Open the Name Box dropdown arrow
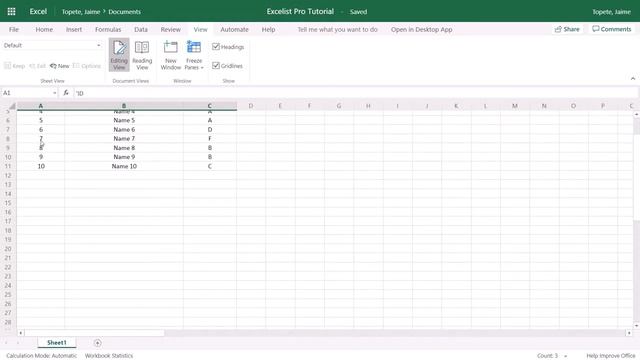 click(x=54, y=93)
